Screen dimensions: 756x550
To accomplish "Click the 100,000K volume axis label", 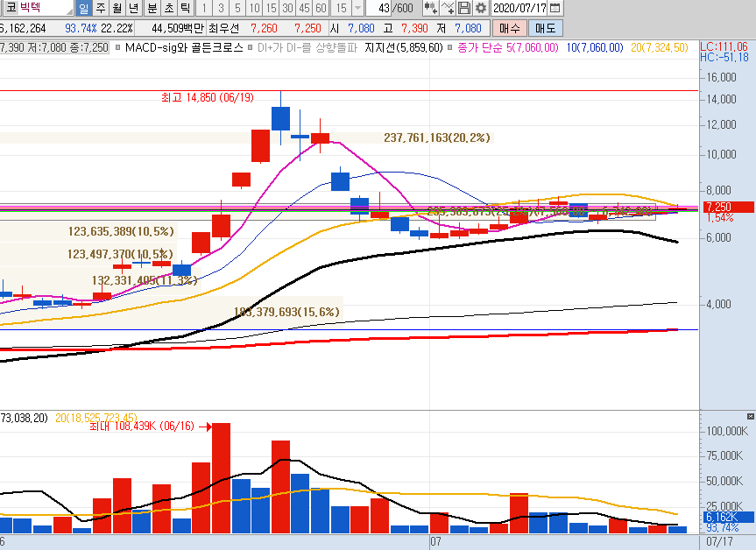I will pyautogui.click(x=727, y=432).
